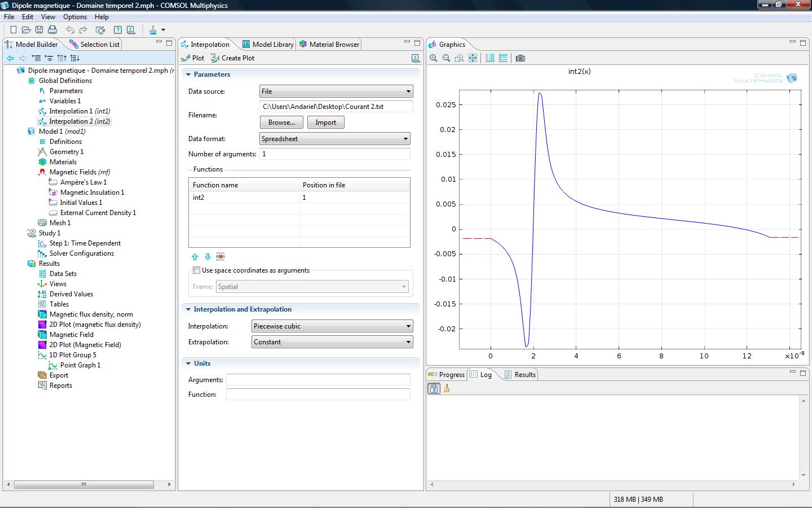Toggle the scroll lock icon in Log panel
Image resolution: width=812 pixels, height=508 pixels.
(434, 388)
